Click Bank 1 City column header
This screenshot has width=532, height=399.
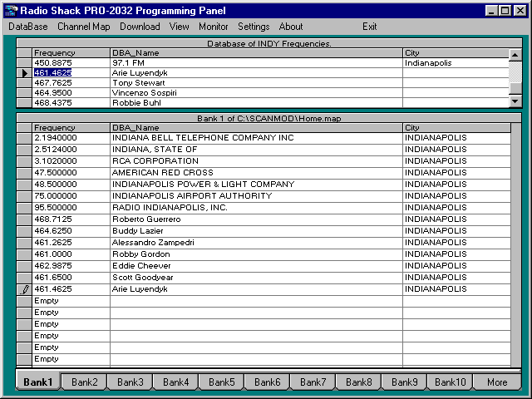point(456,128)
